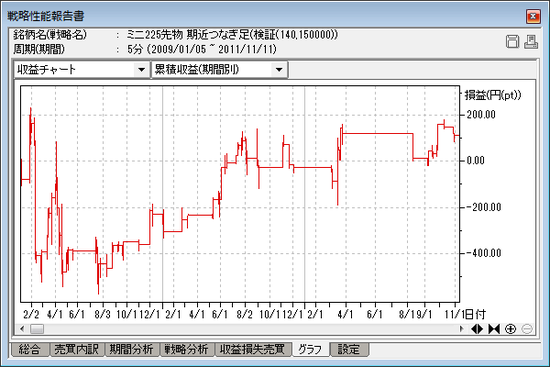The width and height of the screenshot is (550, 367).
Task: Click the chart scrollbar right arrow
Action: [x=462, y=329]
